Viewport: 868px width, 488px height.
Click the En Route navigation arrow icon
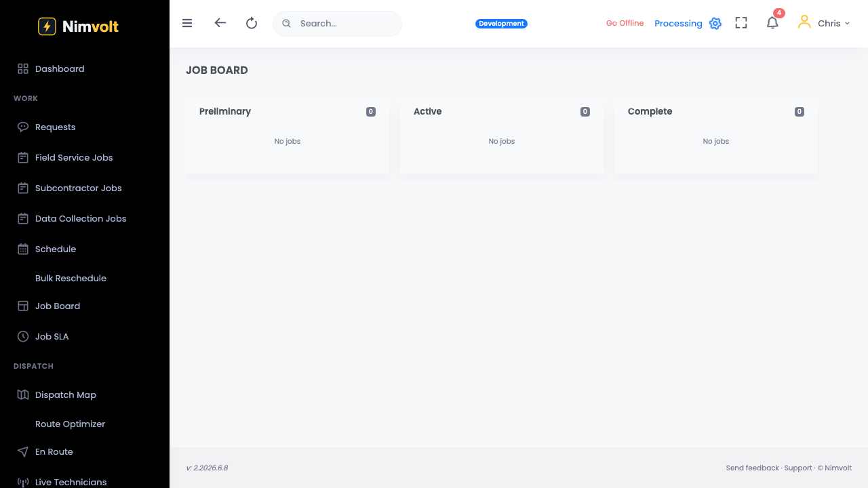23,451
